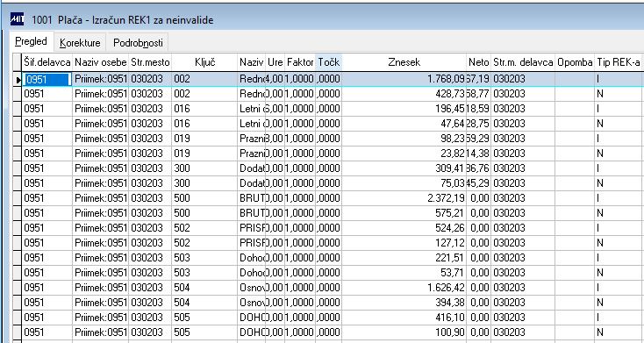Click key 002 in the 1.768,09 row
The height and width of the screenshot is (343, 644).
pyautogui.click(x=205, y=79)
